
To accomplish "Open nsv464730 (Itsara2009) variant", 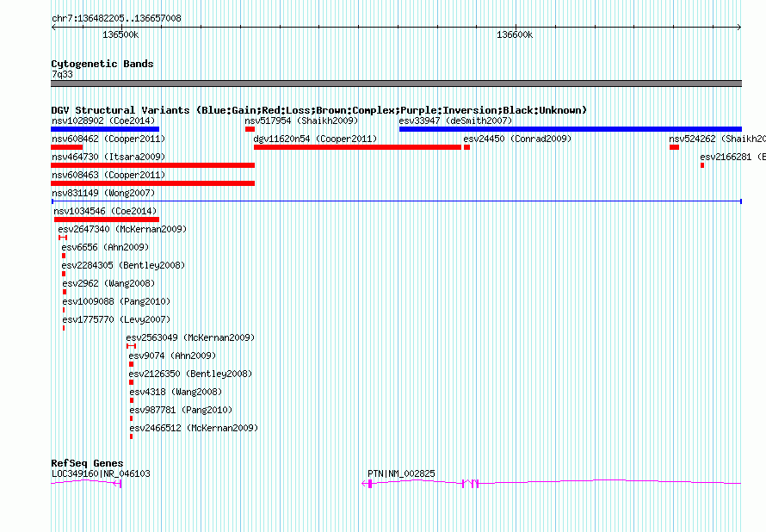I will (108, 157).
